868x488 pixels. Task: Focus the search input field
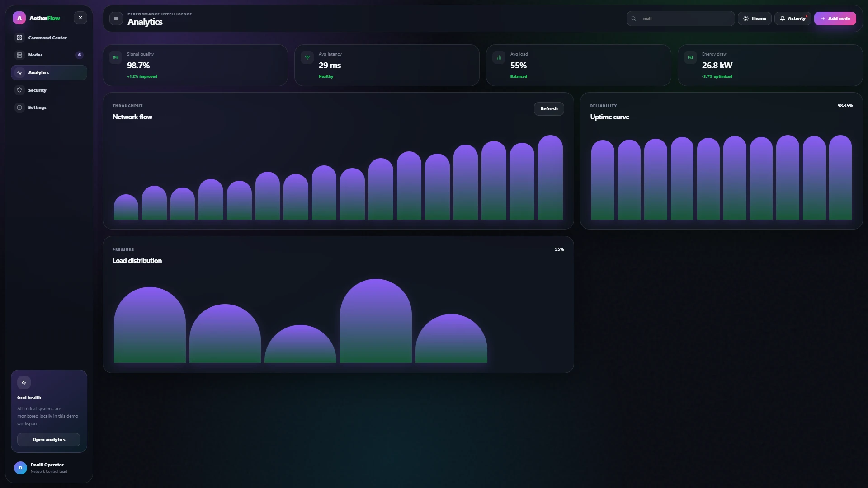[x=680, y=19]
